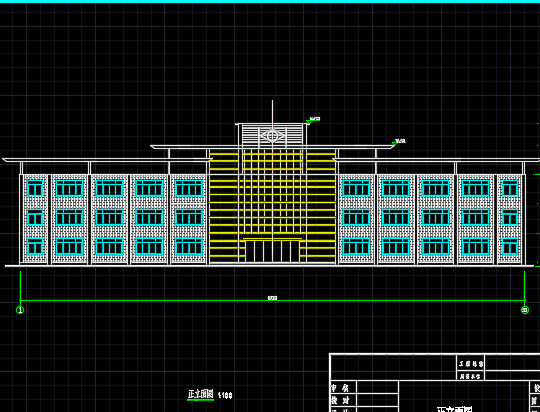Select the axis bubble numbered 1
Viewport: 540px width, 412px height.
coord(20,310)
